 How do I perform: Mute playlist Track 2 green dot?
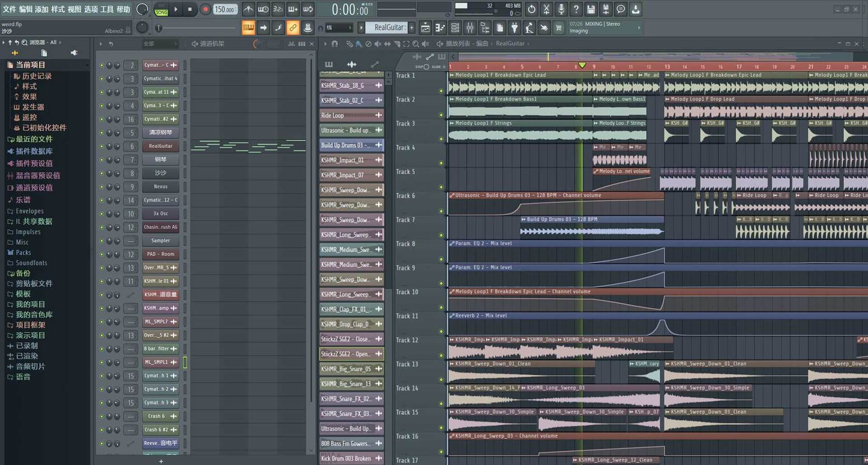click(x=441, y=115)
